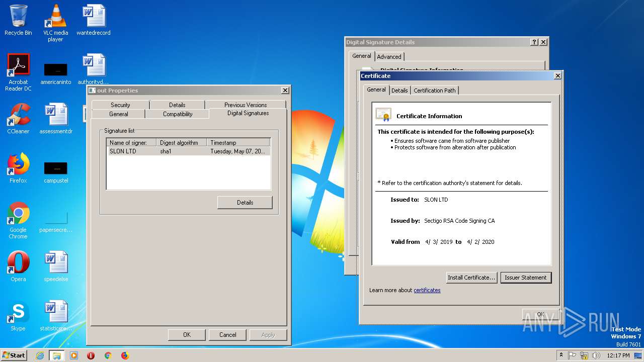The height and width of the screenshot is (362, 644).
Task: Click the Opera taskbar icon
Action: tap(91, 355)
